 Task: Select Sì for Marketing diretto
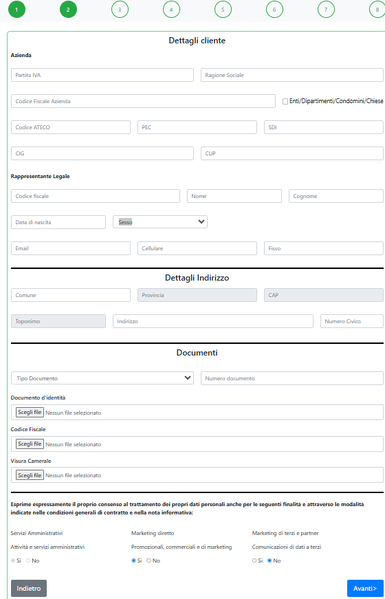tap(134, 561)
